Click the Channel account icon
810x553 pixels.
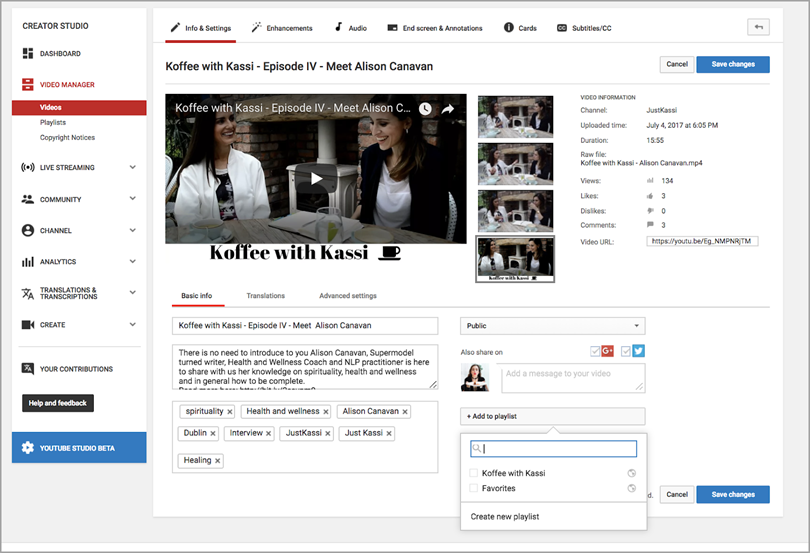coord(28,231)
